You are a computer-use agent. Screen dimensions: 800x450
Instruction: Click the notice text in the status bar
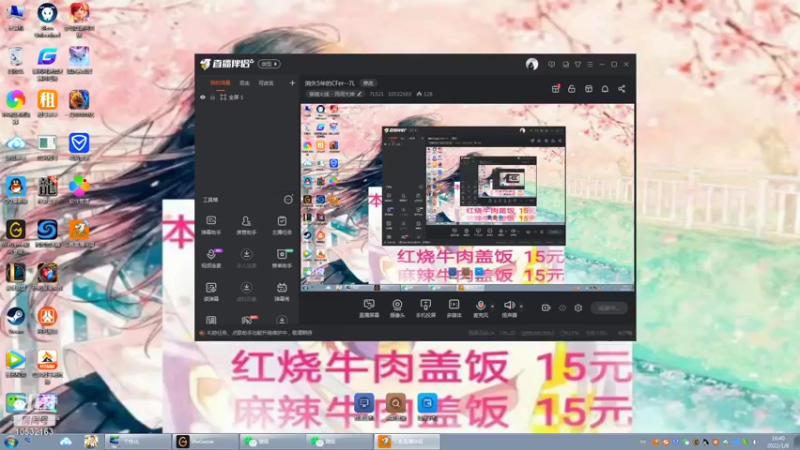(x=259, y=333)
